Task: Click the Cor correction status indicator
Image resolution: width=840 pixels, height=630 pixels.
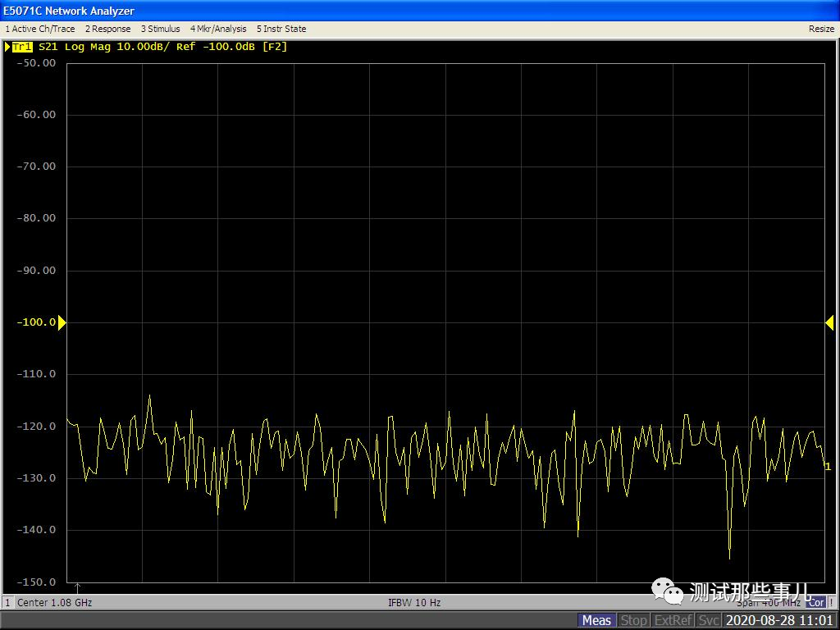Action: click(816, 602)
